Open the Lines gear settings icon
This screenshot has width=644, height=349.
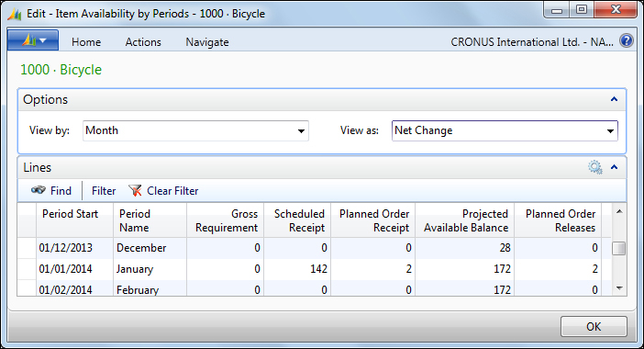pyautogui.click(x=594, y=167)
